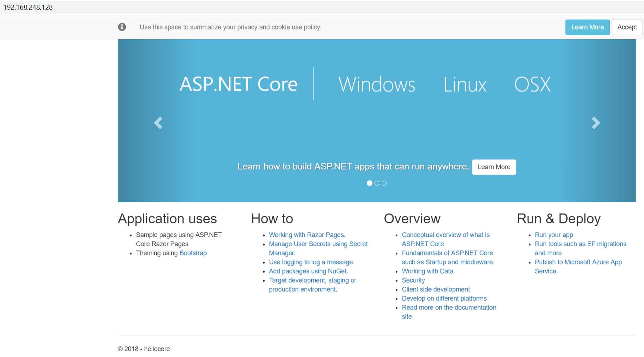
Task: Click the How to heading
Action: pyautogui.click(x=272, y=219)
